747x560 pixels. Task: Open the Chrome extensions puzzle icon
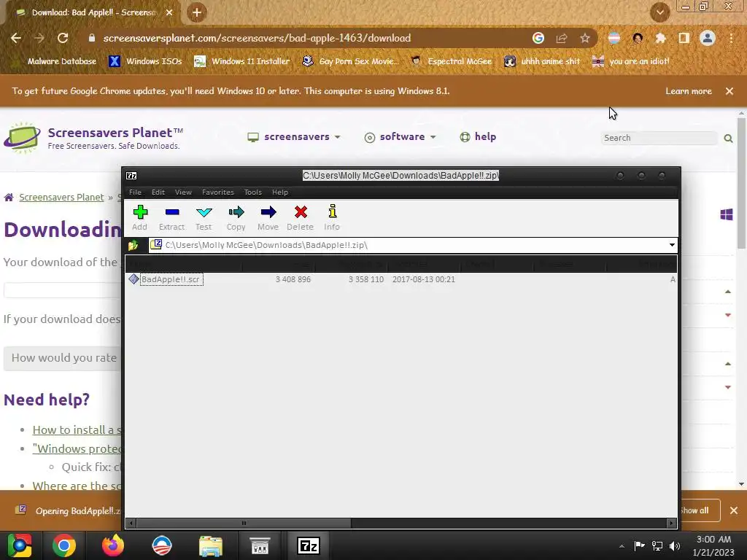660,38
